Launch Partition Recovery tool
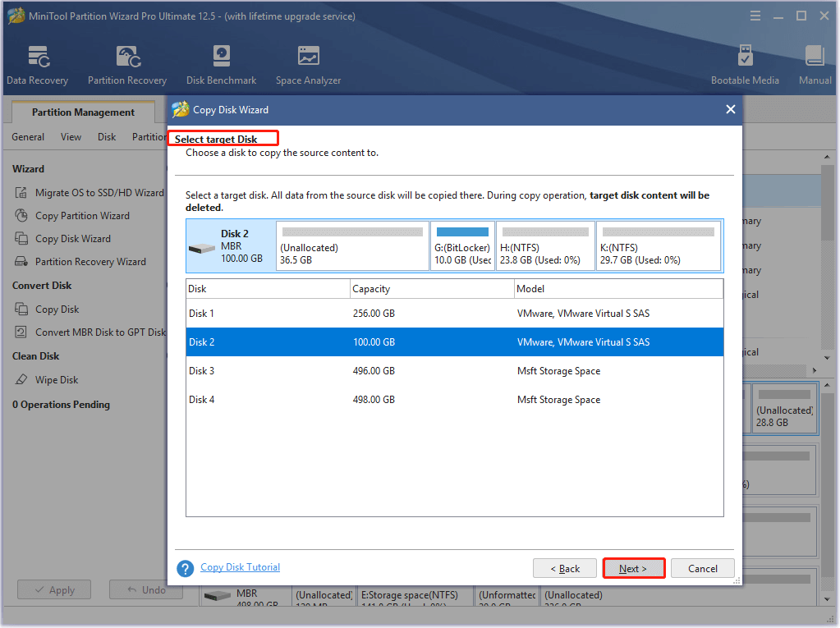Viewport: 840px width, 628px height. (x=127, y=65)
